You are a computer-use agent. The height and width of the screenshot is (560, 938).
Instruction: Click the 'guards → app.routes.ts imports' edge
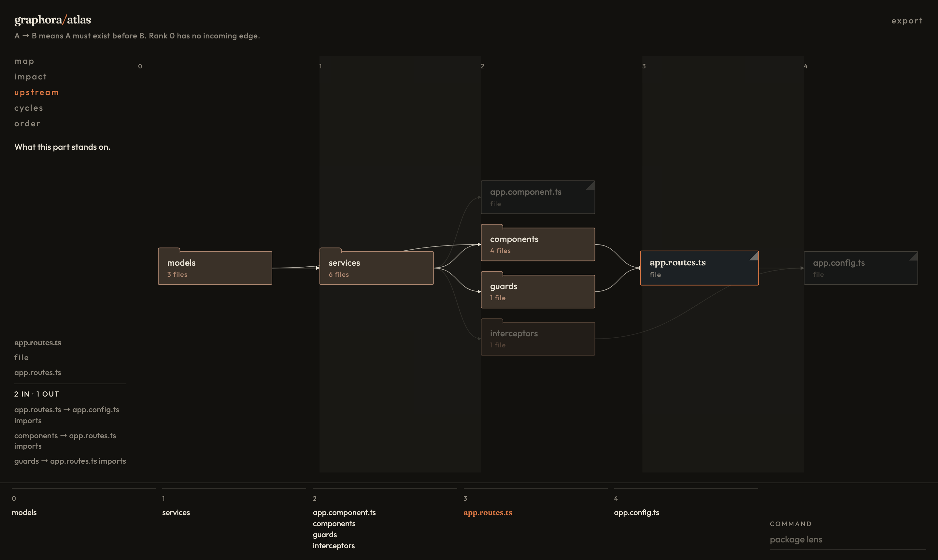point(70,461)
